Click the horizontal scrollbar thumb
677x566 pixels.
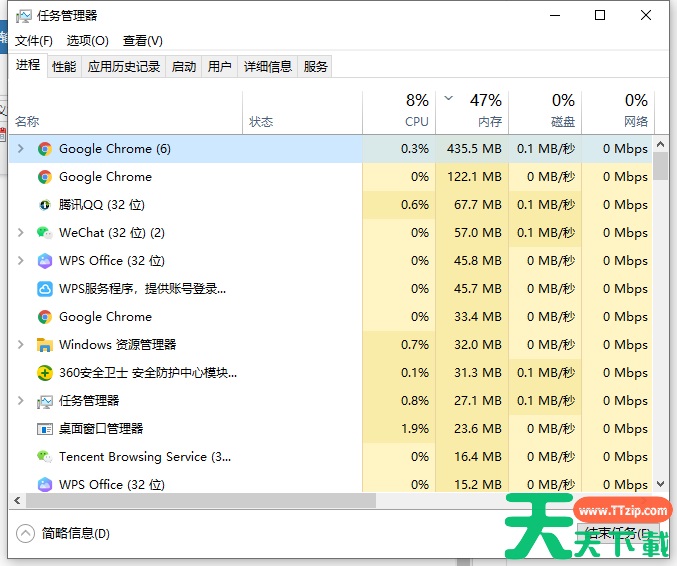[201, 501]
